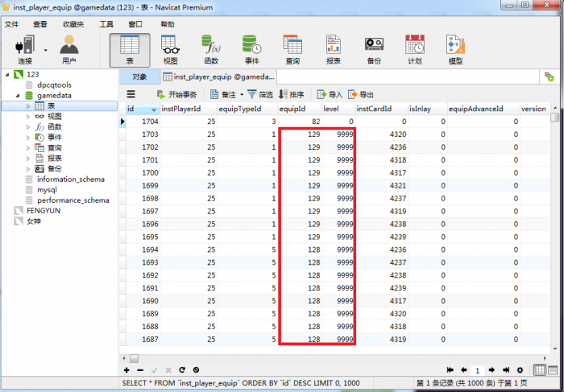Select the information_schema database
The image size is (564, 392).
point(71,179)
